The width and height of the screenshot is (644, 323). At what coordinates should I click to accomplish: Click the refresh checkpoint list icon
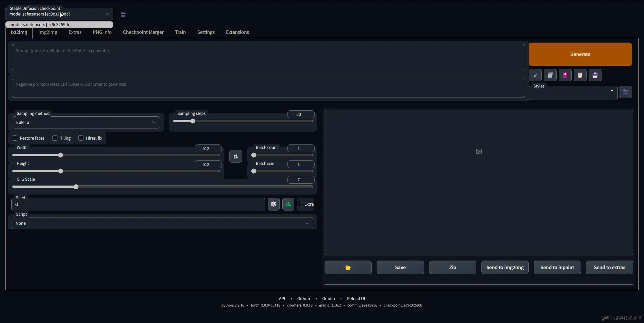[123, 14]
